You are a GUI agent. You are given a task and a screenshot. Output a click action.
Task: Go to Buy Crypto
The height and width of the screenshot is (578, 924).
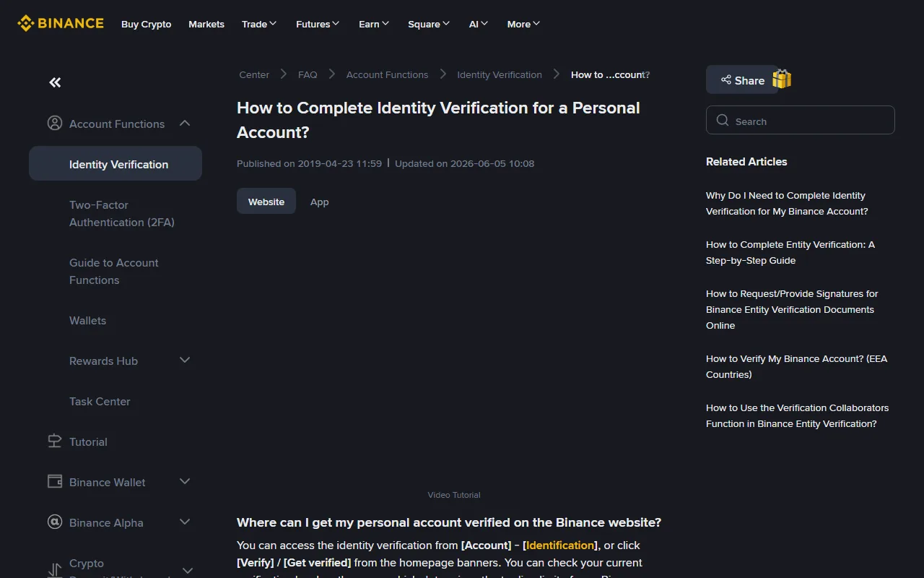pyautogui.click(x=147, y=24)
